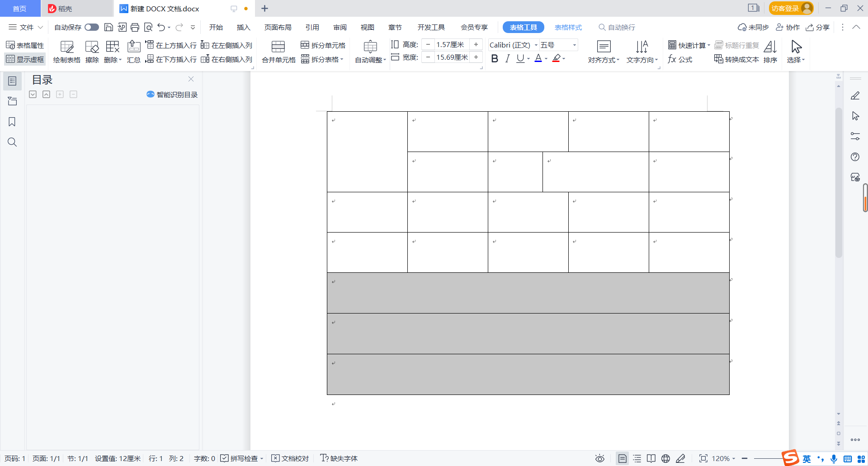Screen dimensions: 868x466
Task: Click the Undo arrow icon
Action: point(161,27)
